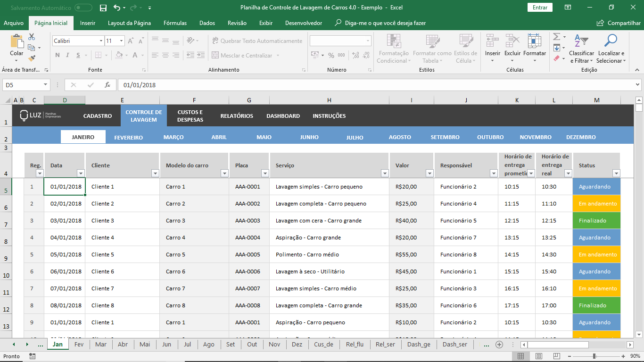Open the Fev sheet tab
Image resolution: width=644 pixels, height=362 pixels.
[79, 345]
